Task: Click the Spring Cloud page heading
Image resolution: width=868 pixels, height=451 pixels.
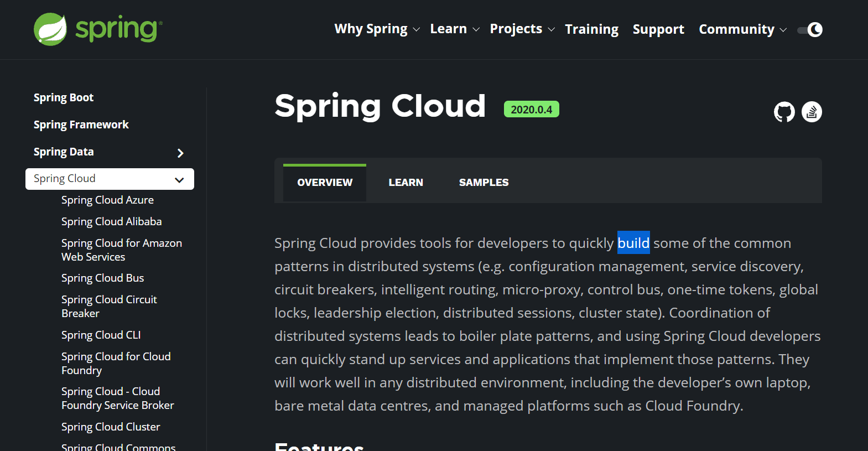Action: (380, 106)
